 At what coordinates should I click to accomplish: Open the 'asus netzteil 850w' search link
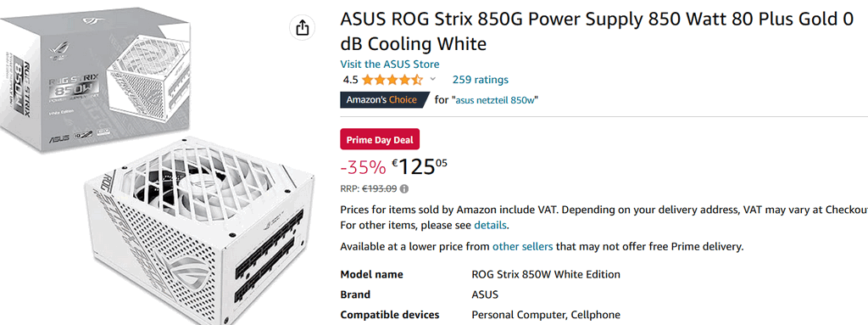pos(495,100)
